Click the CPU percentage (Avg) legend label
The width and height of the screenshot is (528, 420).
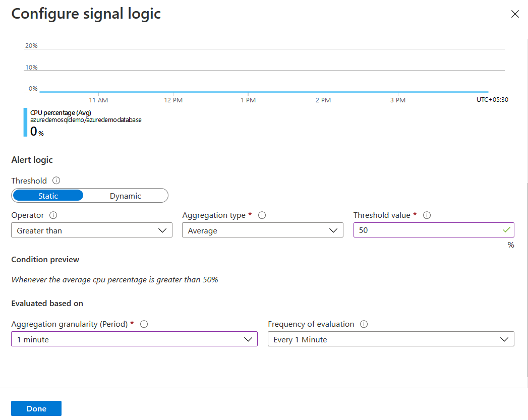pyautogui.click(x=61, y=113)
